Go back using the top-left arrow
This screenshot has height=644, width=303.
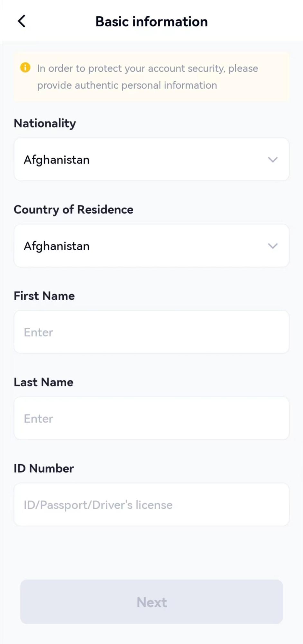tap(22, 22)
